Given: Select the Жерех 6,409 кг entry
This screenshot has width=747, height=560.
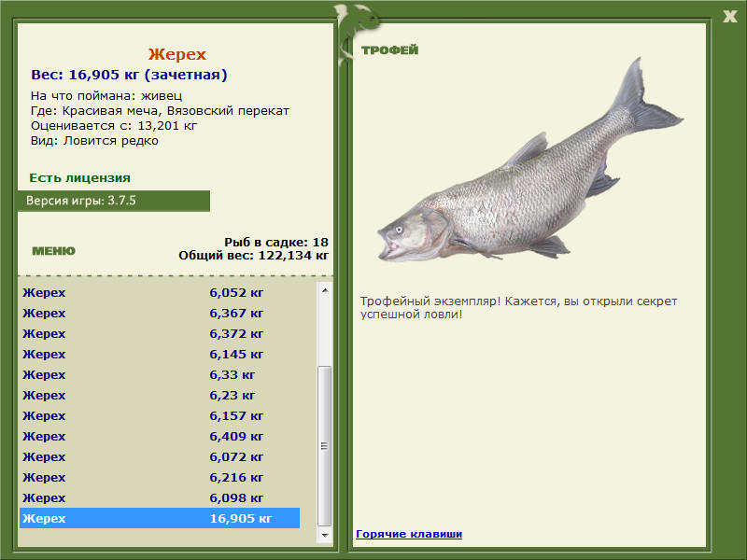Looking at the screenshot, I should coord(160,436).
